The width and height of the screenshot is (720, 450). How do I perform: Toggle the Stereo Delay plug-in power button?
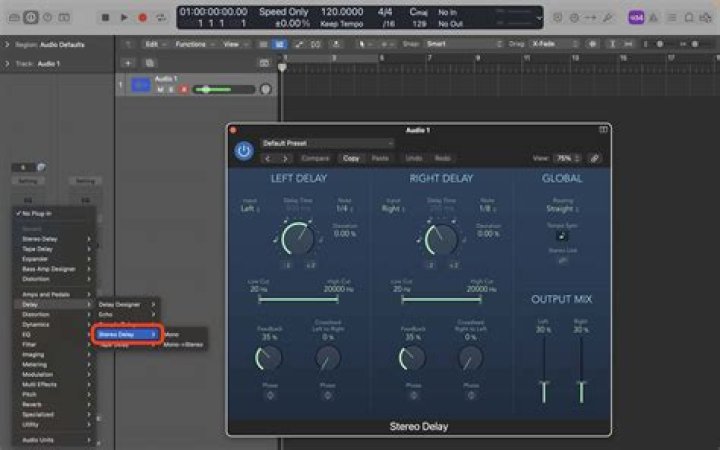pos(244,151)
